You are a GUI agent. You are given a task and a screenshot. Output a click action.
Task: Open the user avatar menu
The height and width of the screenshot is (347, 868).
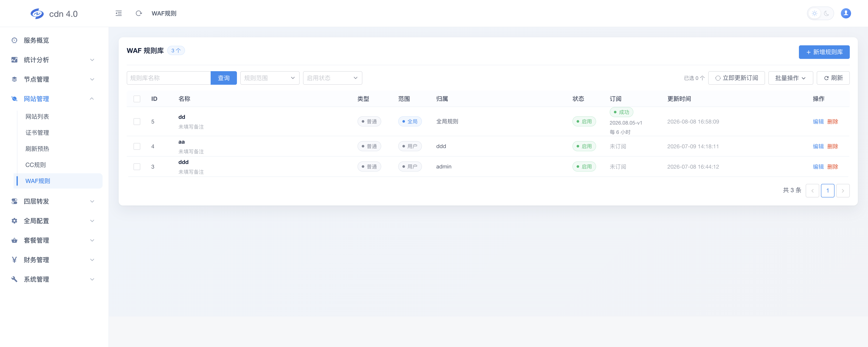pyautogui.click(x=846, y=14)
